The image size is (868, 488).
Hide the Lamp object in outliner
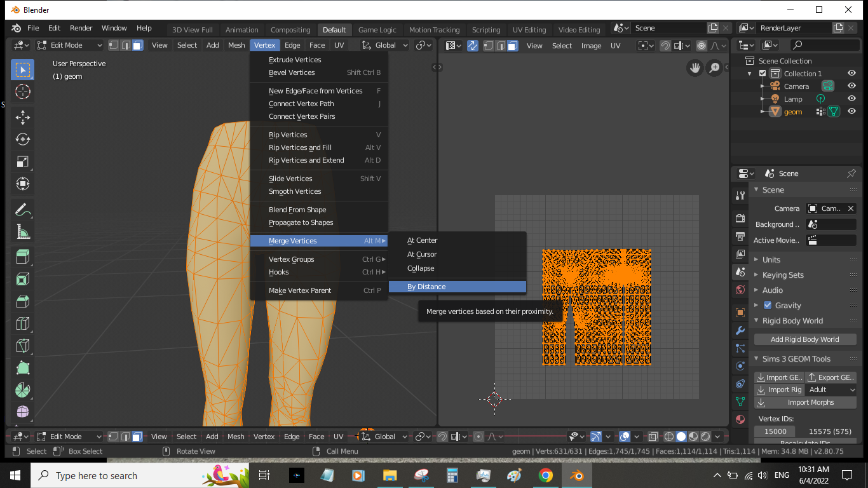pyautogui.click(x=851, y=99)
